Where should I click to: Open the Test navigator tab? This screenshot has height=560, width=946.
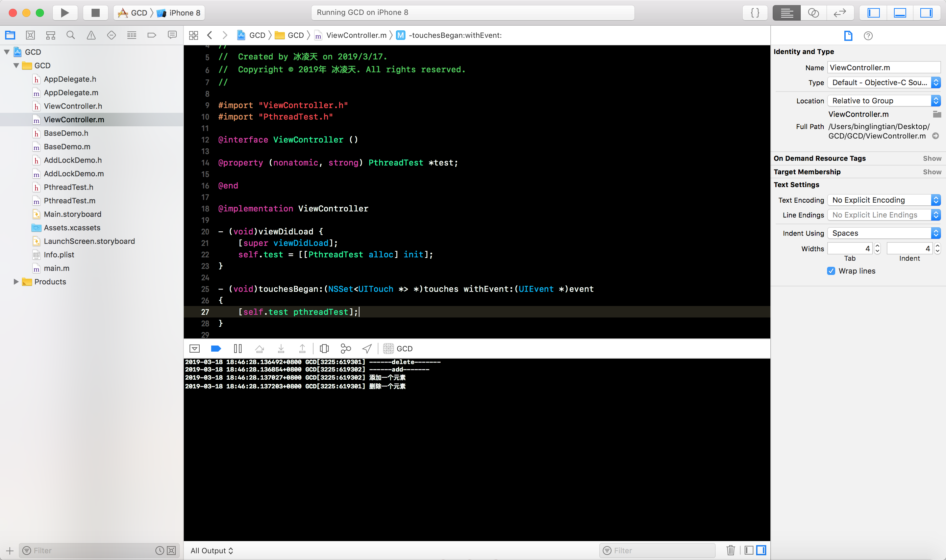point(111,35)
